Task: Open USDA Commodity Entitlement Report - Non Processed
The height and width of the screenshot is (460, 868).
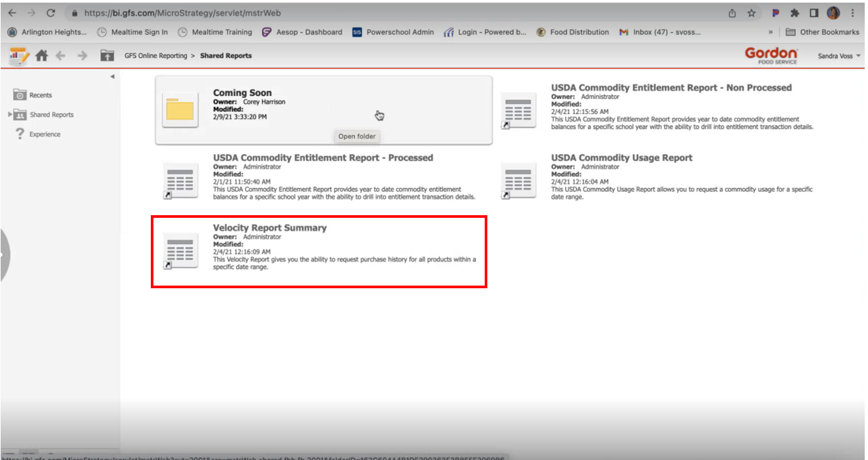Action: (x=671, y=88)
